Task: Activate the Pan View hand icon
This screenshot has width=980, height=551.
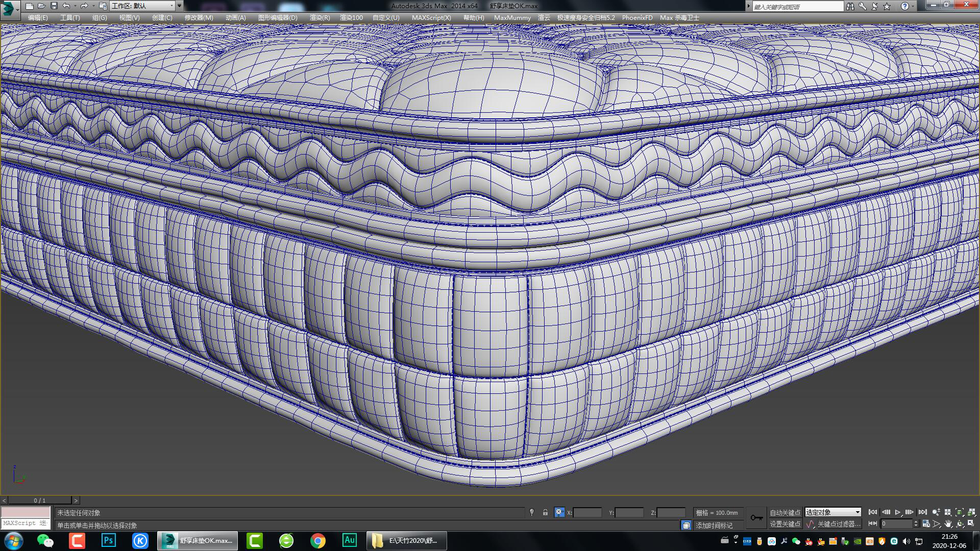Action: [948, 524]
